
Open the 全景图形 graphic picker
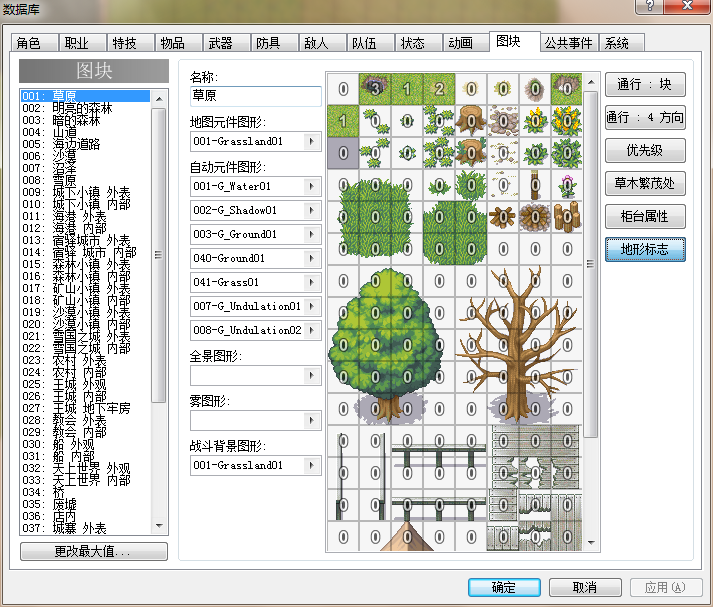(311, 376)
